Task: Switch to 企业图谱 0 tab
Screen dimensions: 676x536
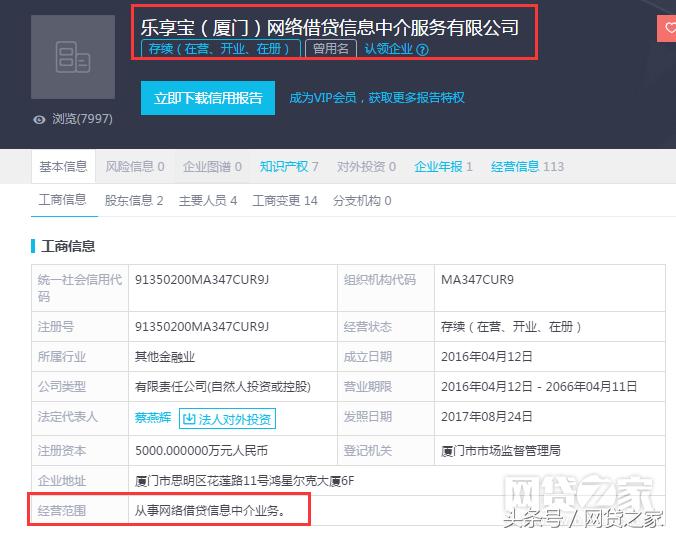Action: (212, 166)
